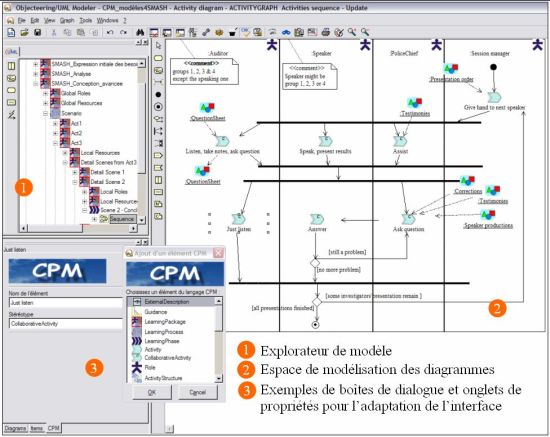The image size is (550, 437).
Task: Click the decision diamond below Answer
Action: point(315,262)
